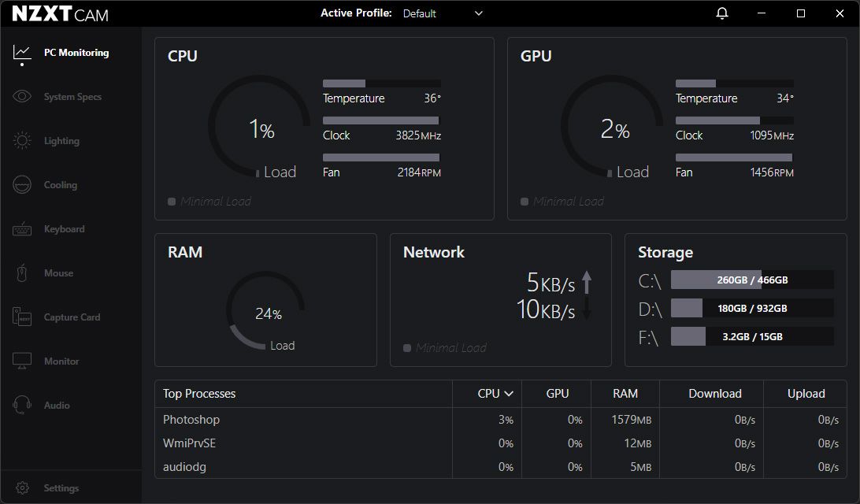Image resolution: width=860 pixels, height=504 pixels.
Task: Open the Cooling section
Action: point(59,184)
